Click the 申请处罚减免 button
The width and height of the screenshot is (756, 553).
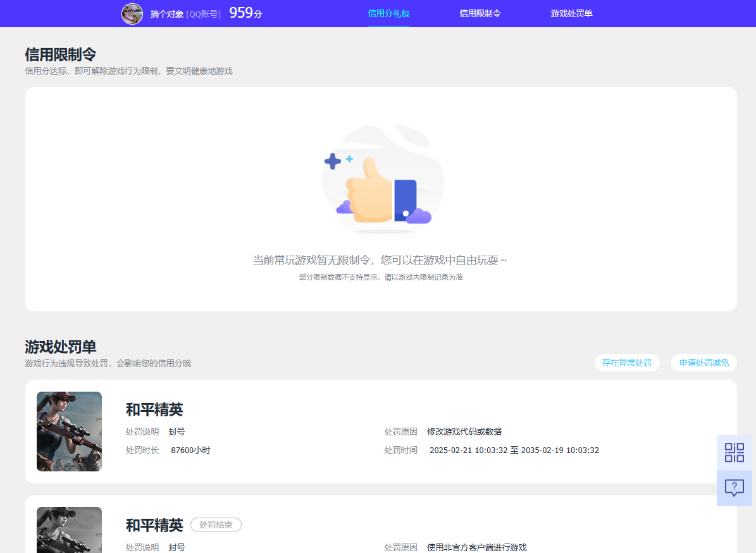pos(703,363)
